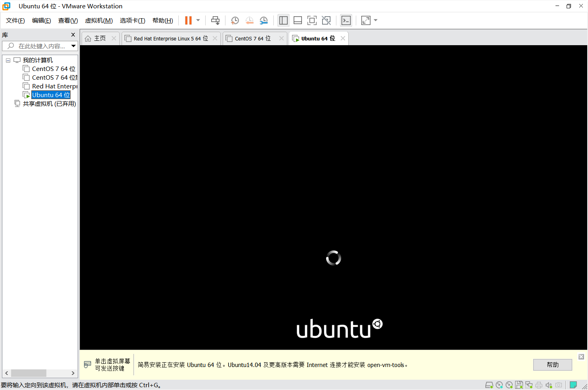The width and height of the screenshot is (588, 390).
Task: Click the hard disk status icon
Action: (x=489, y=385)
